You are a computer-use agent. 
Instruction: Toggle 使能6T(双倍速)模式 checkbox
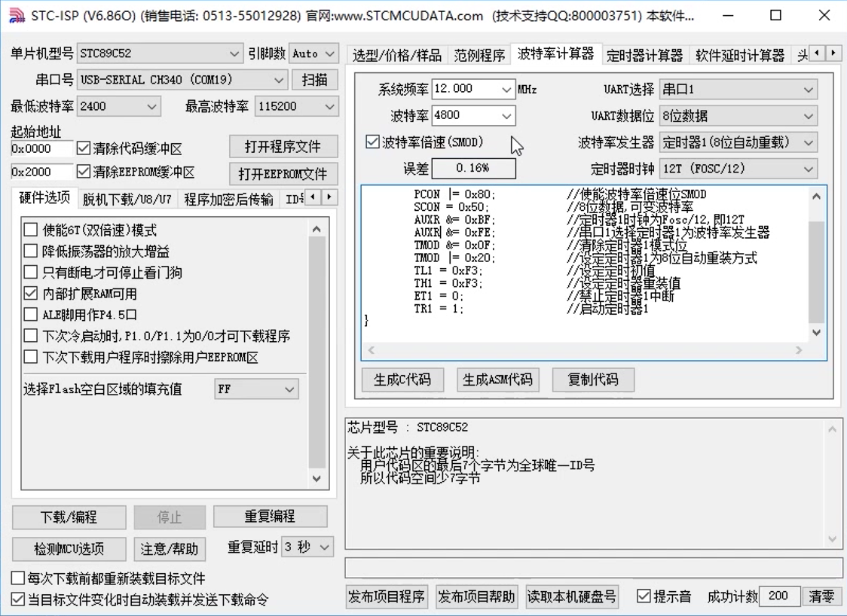tap(31, 230)
